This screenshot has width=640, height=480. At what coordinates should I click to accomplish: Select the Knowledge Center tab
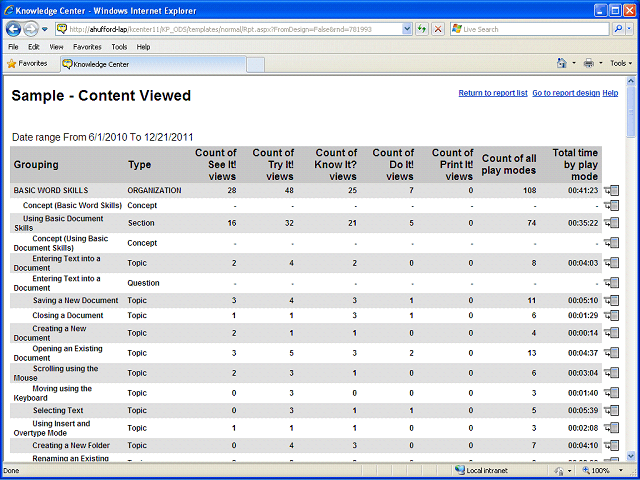coord(153,64)
